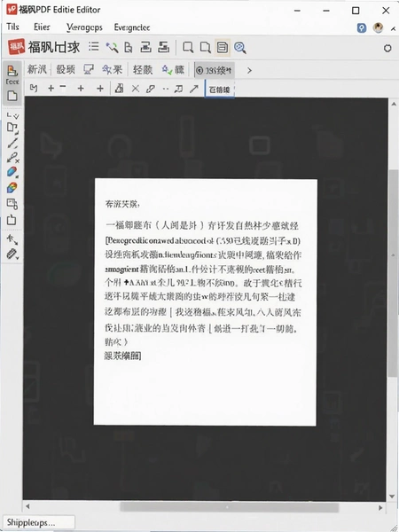This screenshot has width=399, height=532.
Task: Click the green-check 臃 ribbon item
Action: coord(173,69)
